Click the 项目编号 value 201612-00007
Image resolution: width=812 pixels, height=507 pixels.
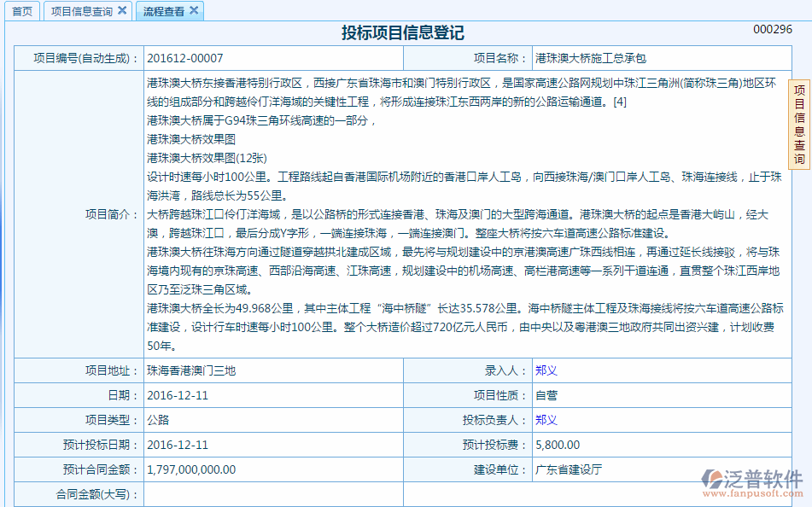185,59
